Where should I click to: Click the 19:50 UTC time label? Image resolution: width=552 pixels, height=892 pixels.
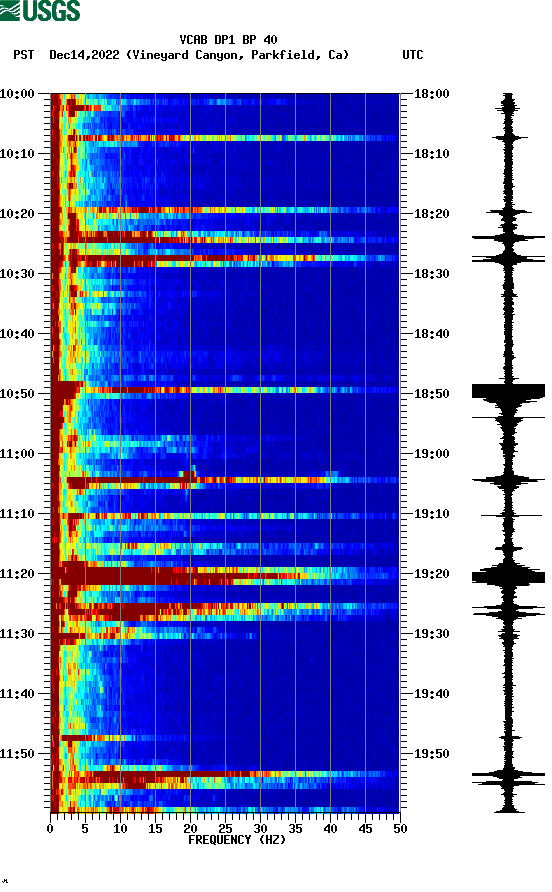[x=431, y=754]
